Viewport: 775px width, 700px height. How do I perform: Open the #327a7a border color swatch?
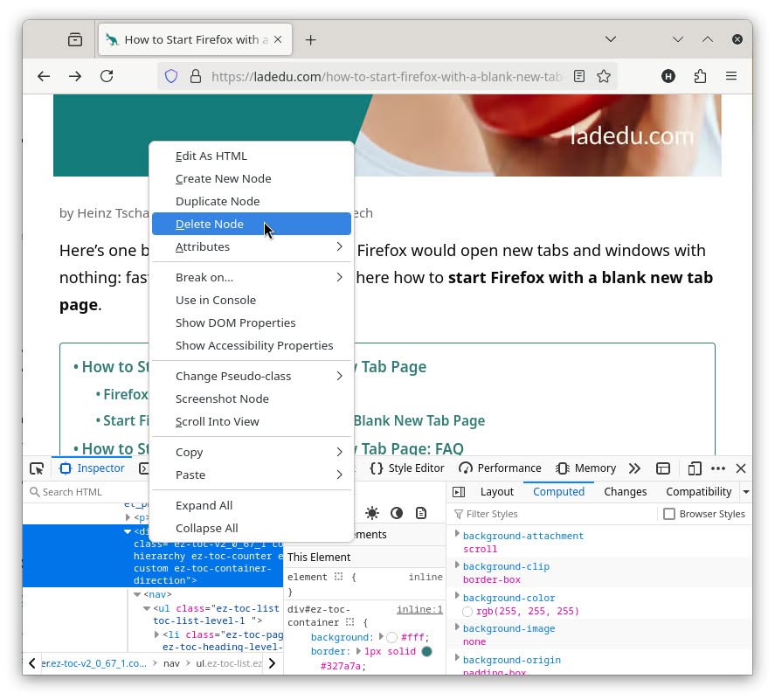point(427,652)
